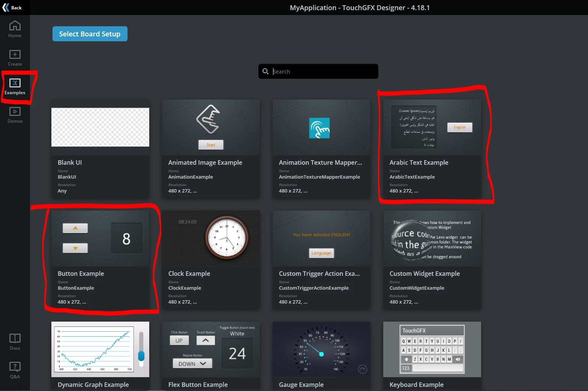The image size is (588, 391).
Task: Click the name CustomWidgetExample
Action: pos(417,288)
